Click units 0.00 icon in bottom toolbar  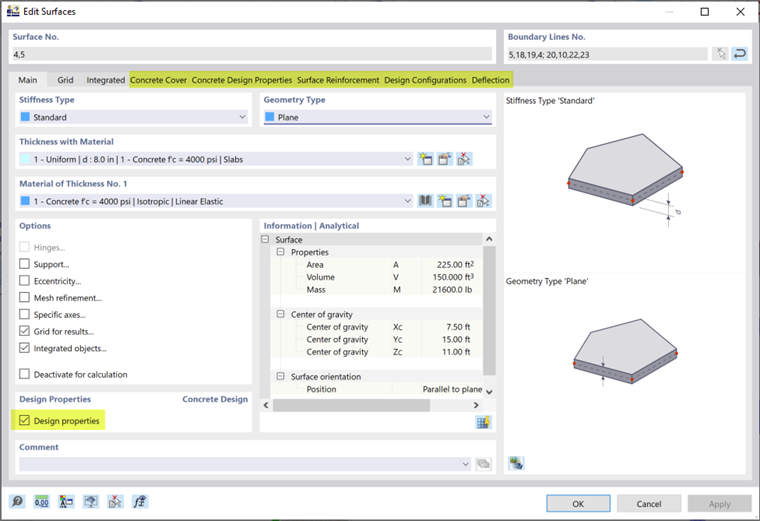(42, 502)
